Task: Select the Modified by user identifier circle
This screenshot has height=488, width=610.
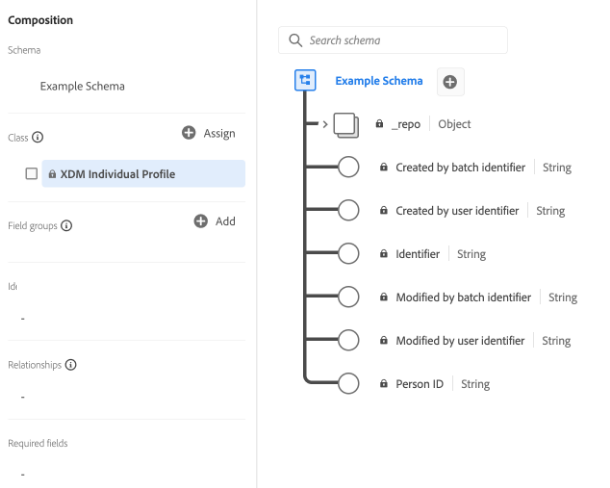Action: (348, 341)
